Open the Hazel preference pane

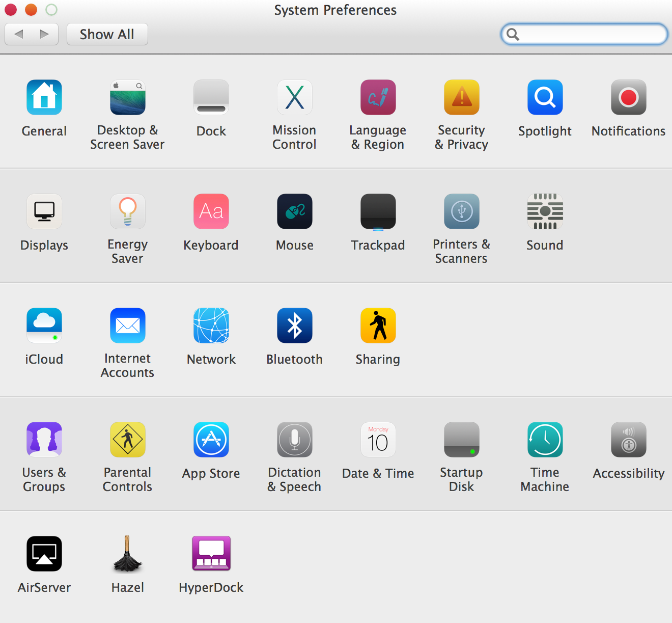click(x=128, y=554)
